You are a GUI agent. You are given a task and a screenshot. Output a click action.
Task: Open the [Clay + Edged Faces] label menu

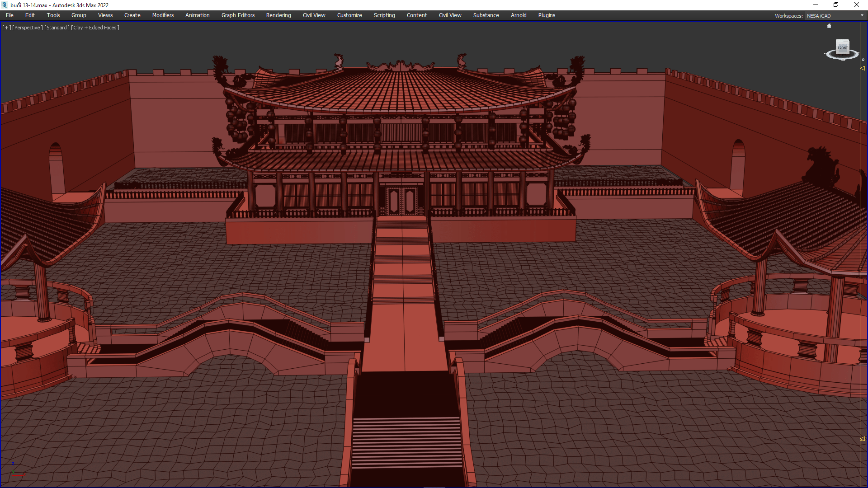tap(95, 28)
